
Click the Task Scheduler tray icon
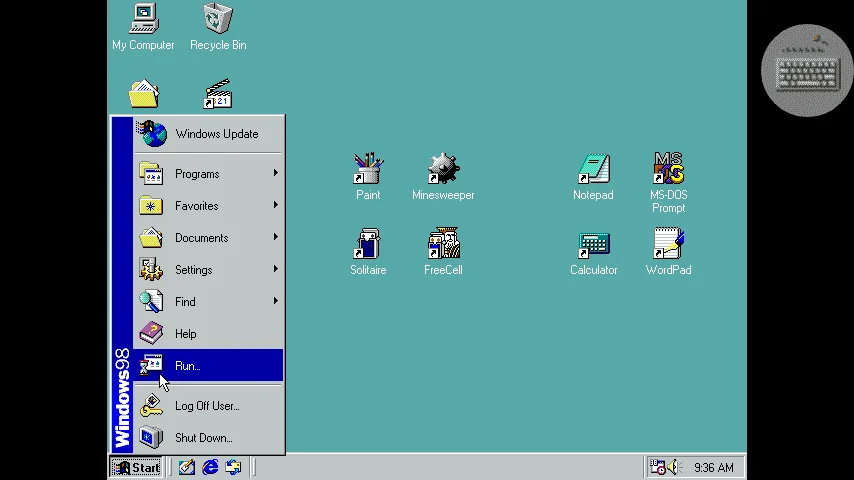[x=657, y=467]
